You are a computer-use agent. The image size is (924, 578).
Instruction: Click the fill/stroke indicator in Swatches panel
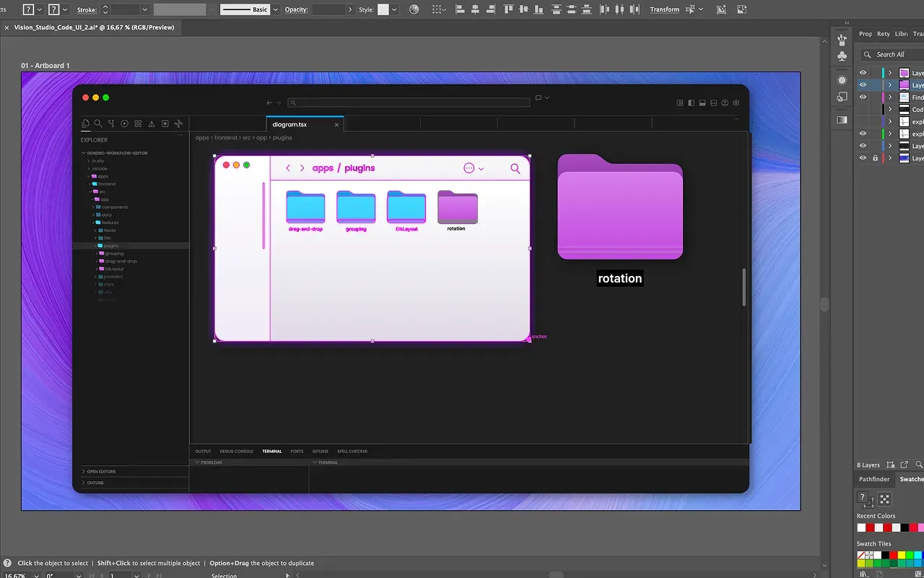pyautogui.click(x=864, y=499)
